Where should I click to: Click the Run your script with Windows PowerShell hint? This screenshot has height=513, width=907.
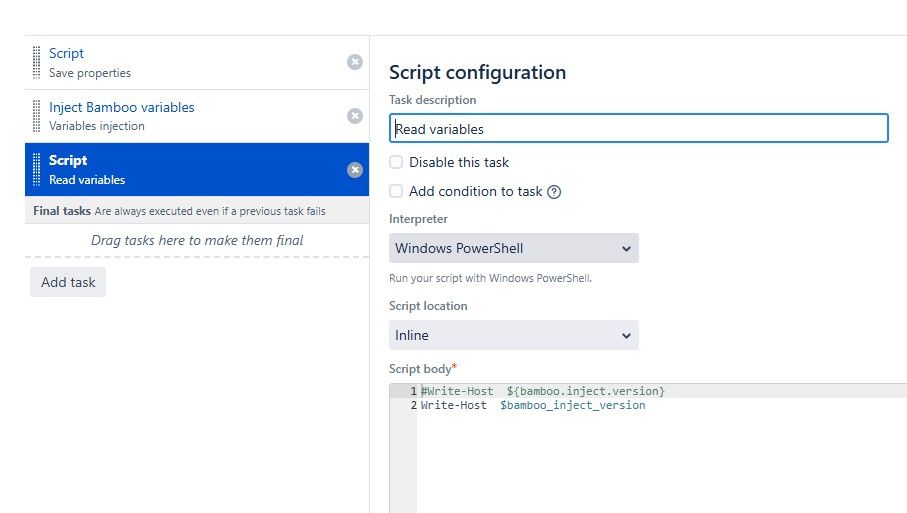[x=490, y=278]
